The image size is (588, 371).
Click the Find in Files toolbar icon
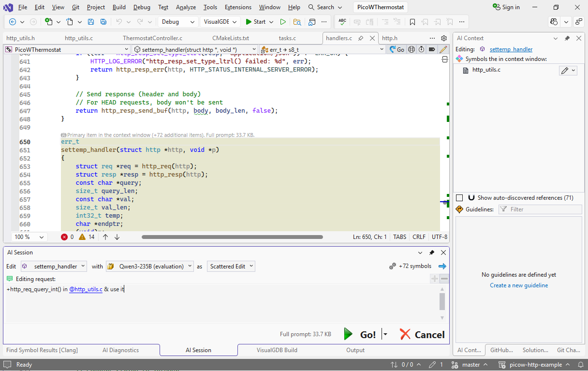pyautogui.click(x=297, y=22)
